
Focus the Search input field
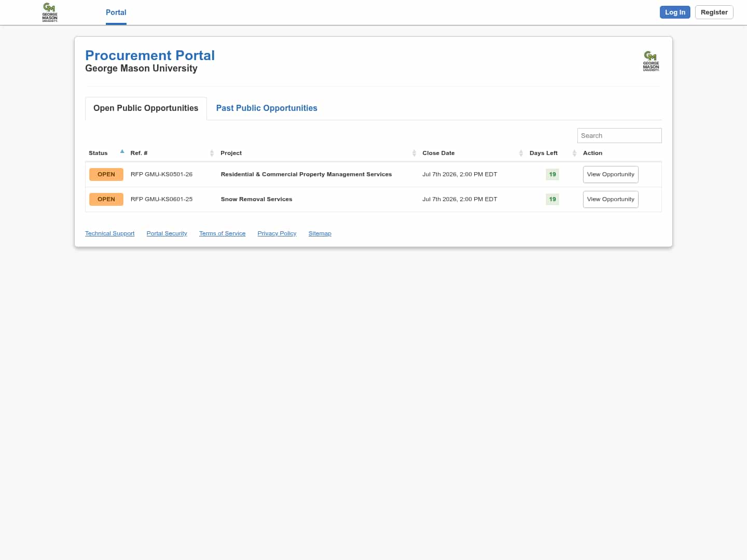click(x=619, y=136)
